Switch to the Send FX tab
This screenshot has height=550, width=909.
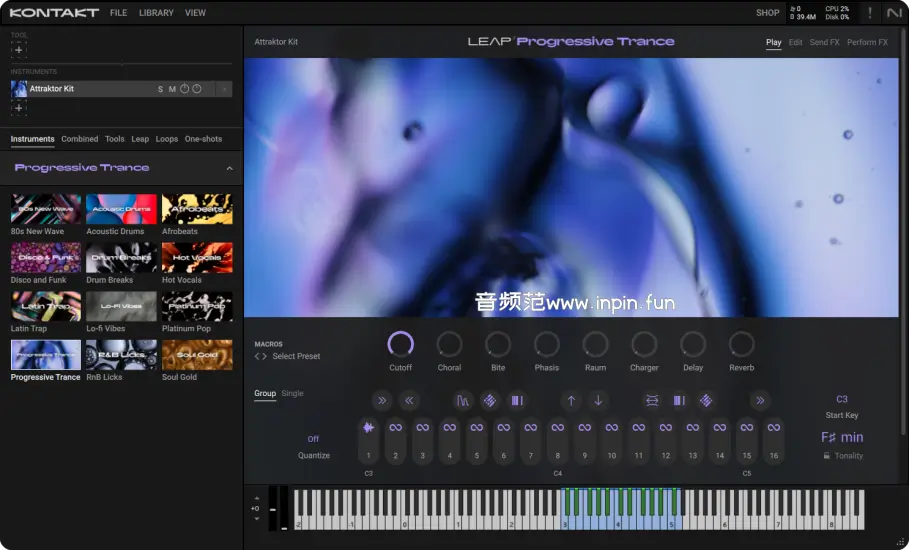[824, 42]
